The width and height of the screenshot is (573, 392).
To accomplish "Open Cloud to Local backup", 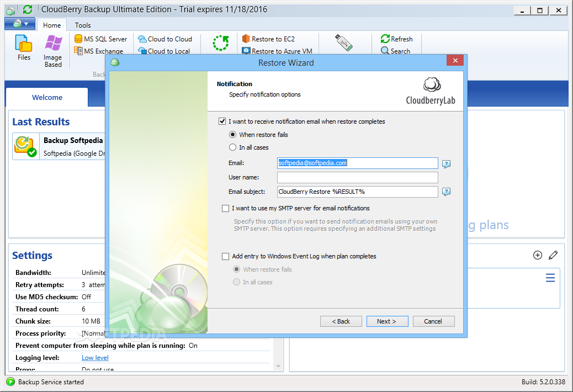I will coord(164,51).
